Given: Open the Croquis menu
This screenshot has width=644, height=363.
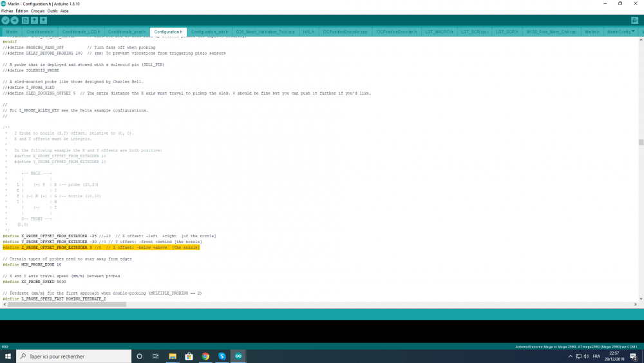Looking at the screenshot, I should (x=37, y=11).
